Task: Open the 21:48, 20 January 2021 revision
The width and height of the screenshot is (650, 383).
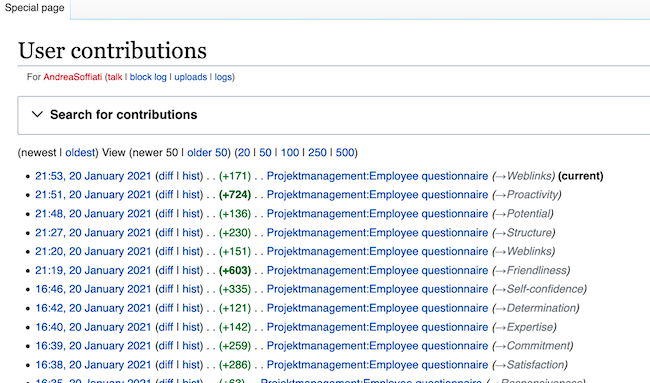Action: (93, 214)
